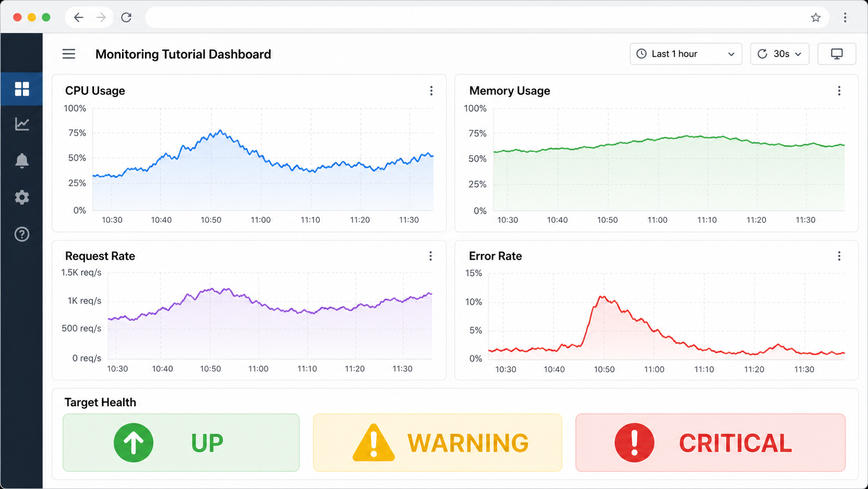Screen dimensions: 868x489
Task: Click the purple request rate line
Action: coord(270,307)
